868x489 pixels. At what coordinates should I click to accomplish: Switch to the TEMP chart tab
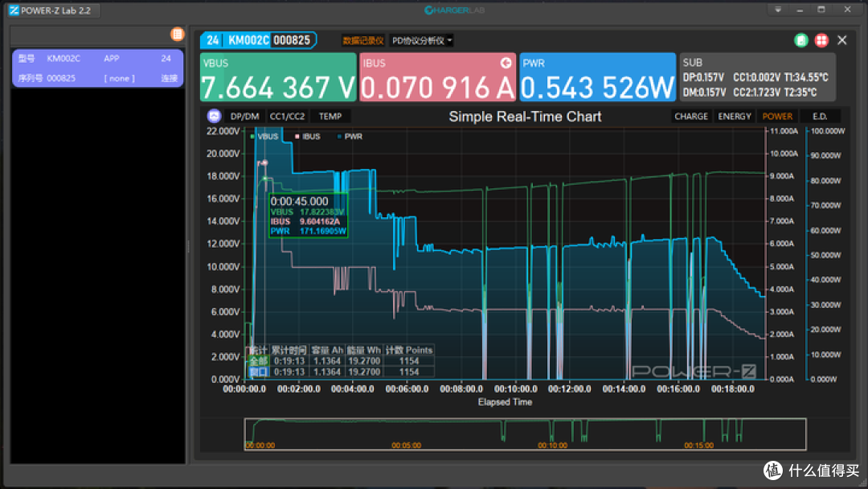pos(330,117)
